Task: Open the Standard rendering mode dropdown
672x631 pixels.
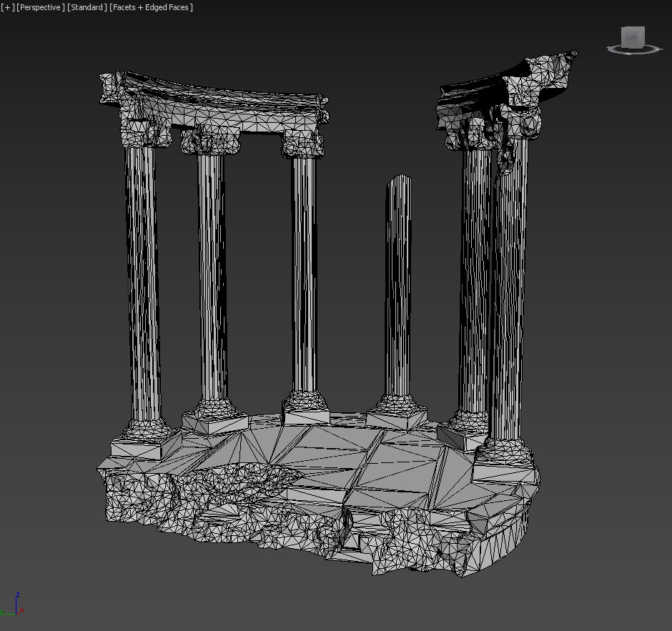Action: (x=87, y=7)
